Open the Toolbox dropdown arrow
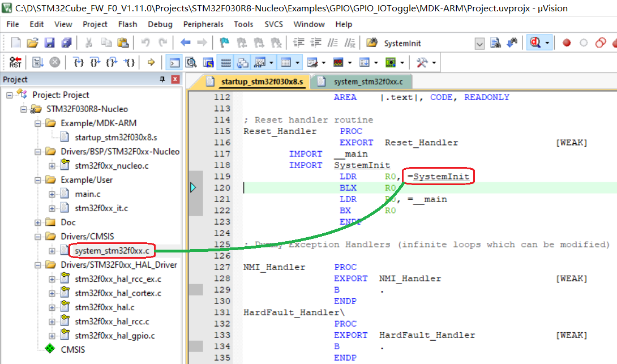This screenshot has width=617, height=364. (434, 63)
